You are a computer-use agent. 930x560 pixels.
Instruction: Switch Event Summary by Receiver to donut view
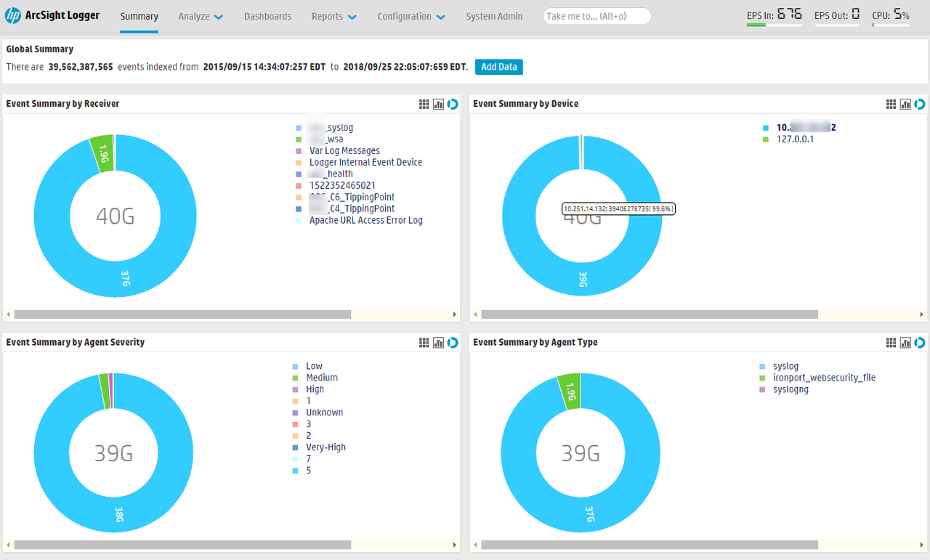pos(453,105)
